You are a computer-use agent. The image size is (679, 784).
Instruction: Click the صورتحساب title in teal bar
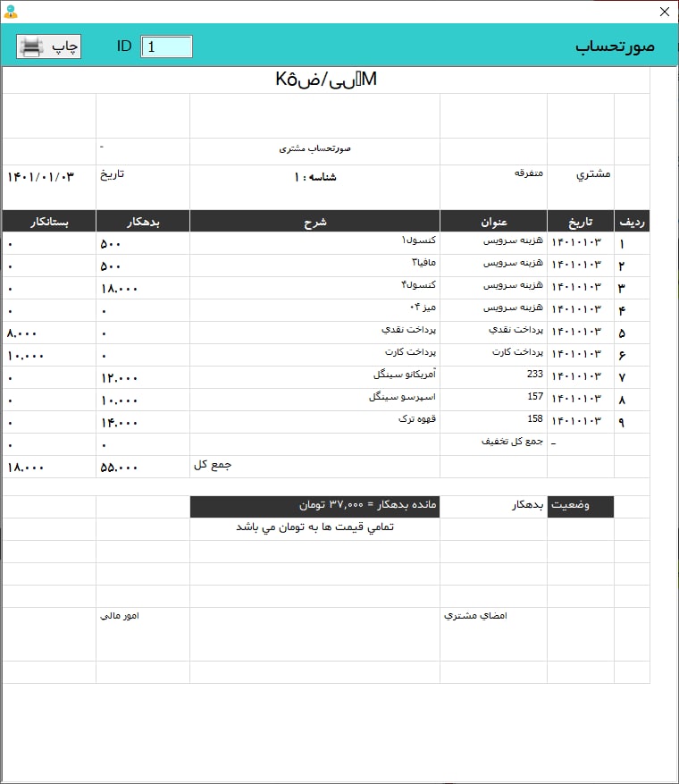[x=615, y=46]
